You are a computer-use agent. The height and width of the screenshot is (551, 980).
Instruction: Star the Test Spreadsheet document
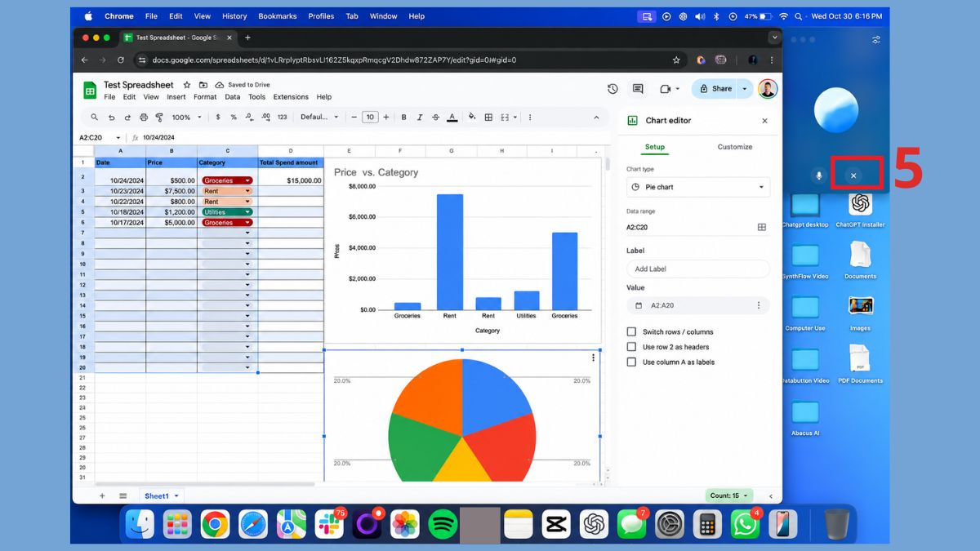pyautogui.click(x=187, y=85)
